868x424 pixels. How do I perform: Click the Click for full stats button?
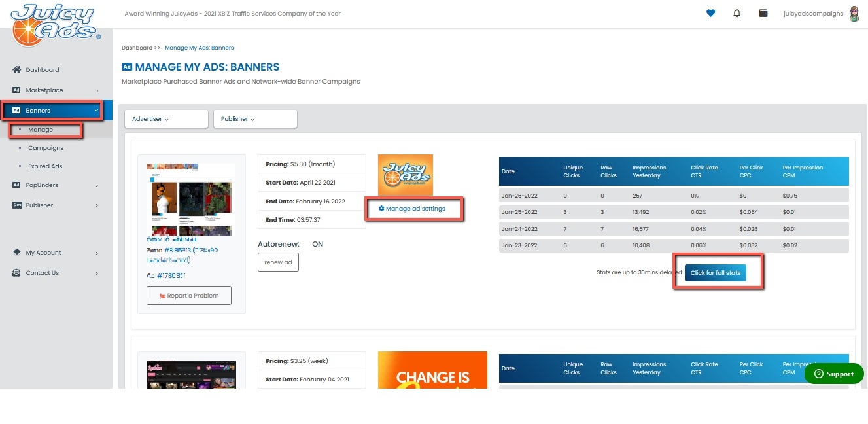716,273
